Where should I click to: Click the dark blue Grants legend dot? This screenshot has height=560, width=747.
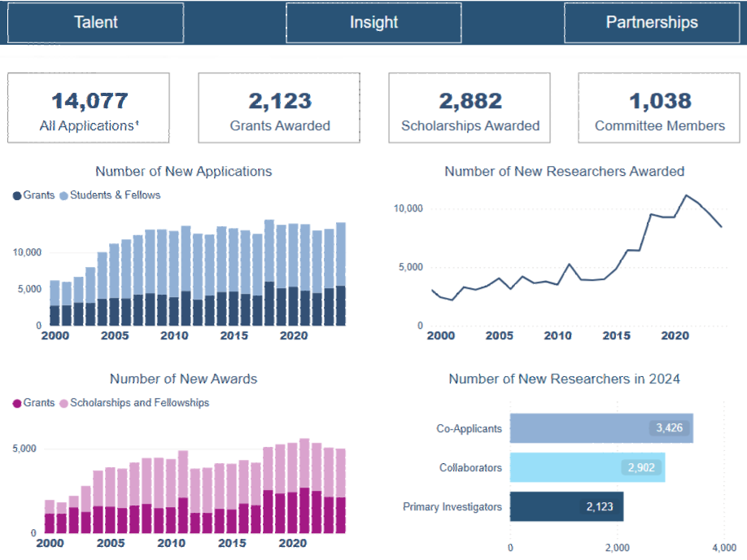coord(17,195)
